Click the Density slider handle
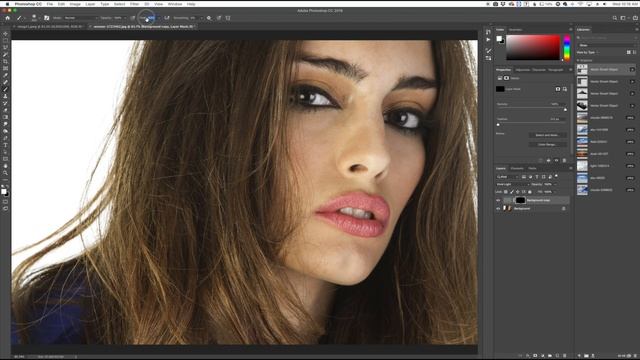The height and width of the screenshot is (360, 640). coord(565,110)
